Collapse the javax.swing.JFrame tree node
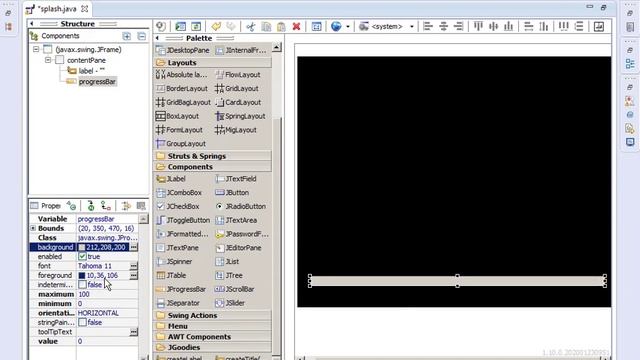This screenshot has height=360, width=640. pos(36,49)
